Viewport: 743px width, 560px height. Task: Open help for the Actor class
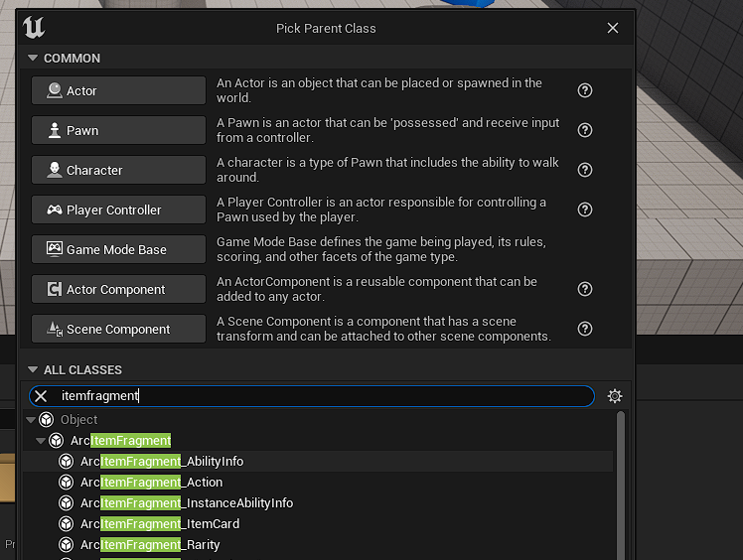point(585,90)
